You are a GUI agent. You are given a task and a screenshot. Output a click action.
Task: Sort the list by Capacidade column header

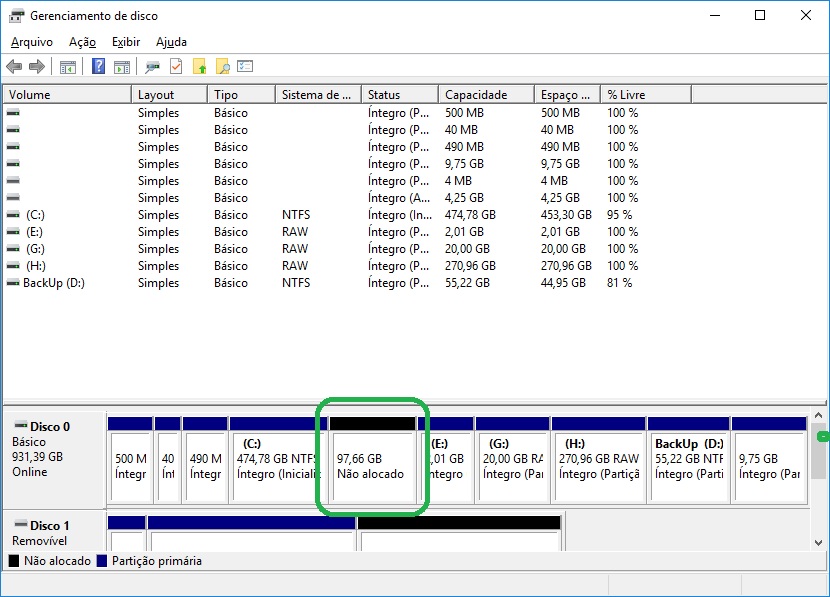pos(476,95)
